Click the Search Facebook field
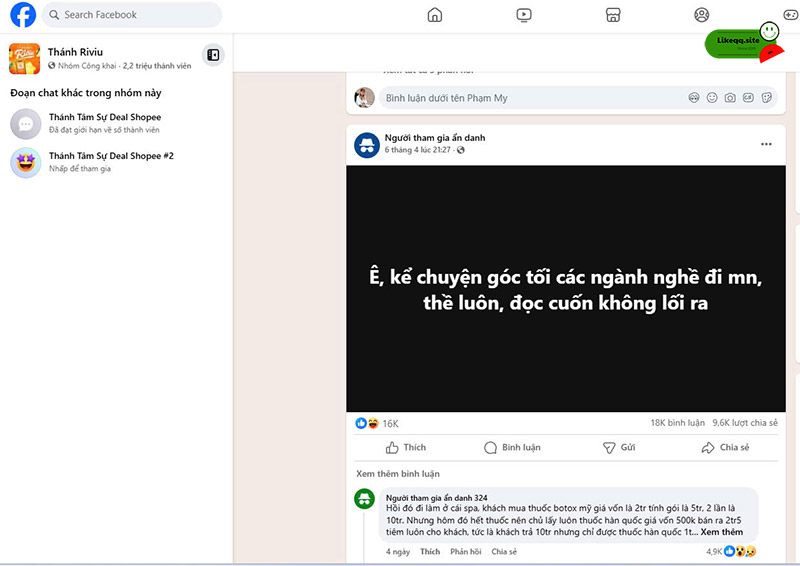 pyautogui.click(x=132, y=15)
